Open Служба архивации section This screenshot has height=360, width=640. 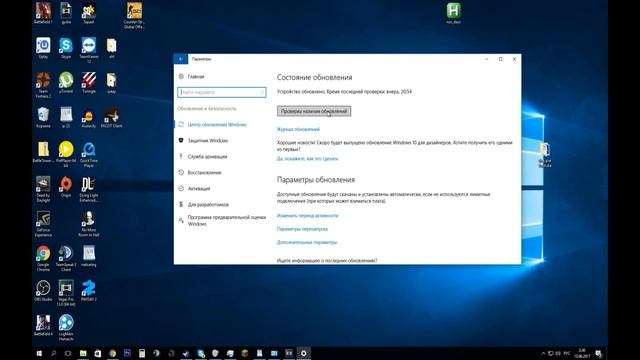(x=207, y=156)
